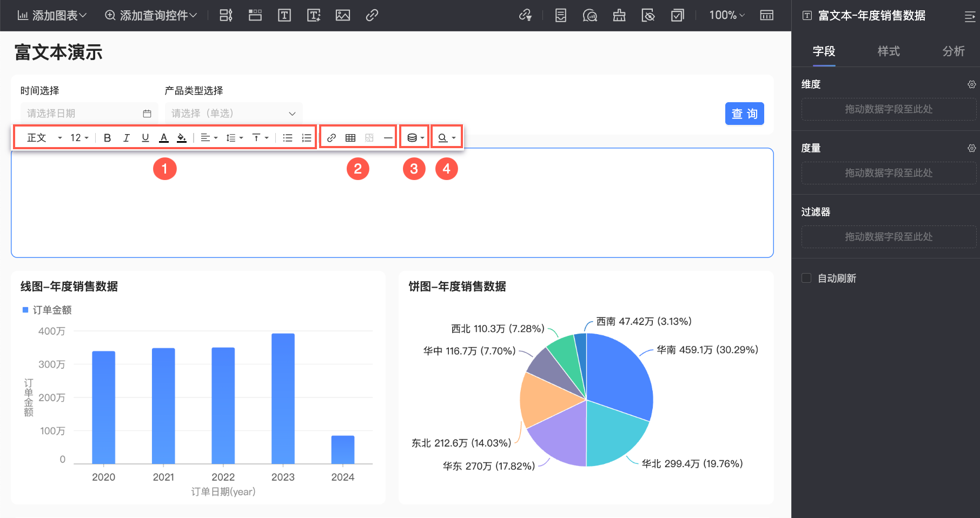Insert a table into rich text
This screenshot has height=518, width=980.
[350, 138]
